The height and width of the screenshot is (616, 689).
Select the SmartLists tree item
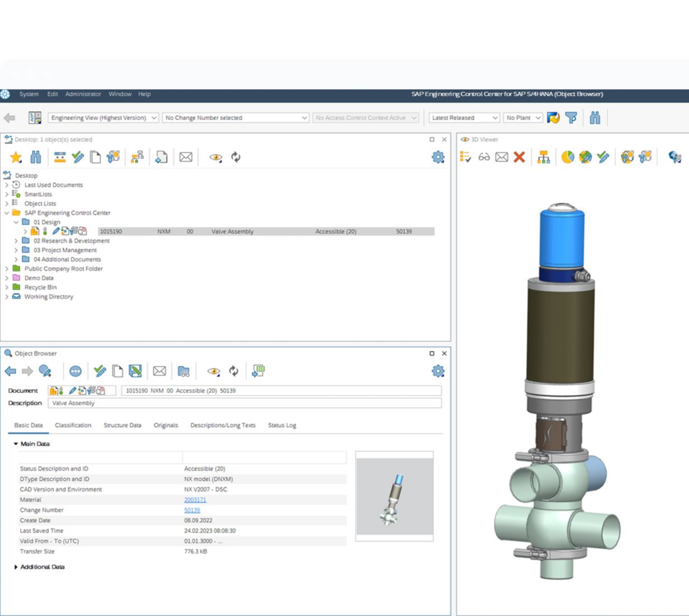38,194
